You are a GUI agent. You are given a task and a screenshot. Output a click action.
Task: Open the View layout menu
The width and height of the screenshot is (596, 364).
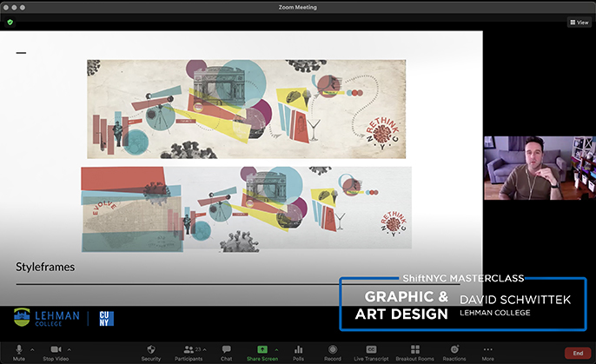click(579, 23)
